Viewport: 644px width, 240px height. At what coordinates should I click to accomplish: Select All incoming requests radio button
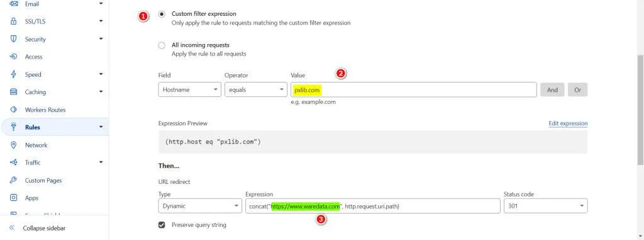(x=162, y=45)
